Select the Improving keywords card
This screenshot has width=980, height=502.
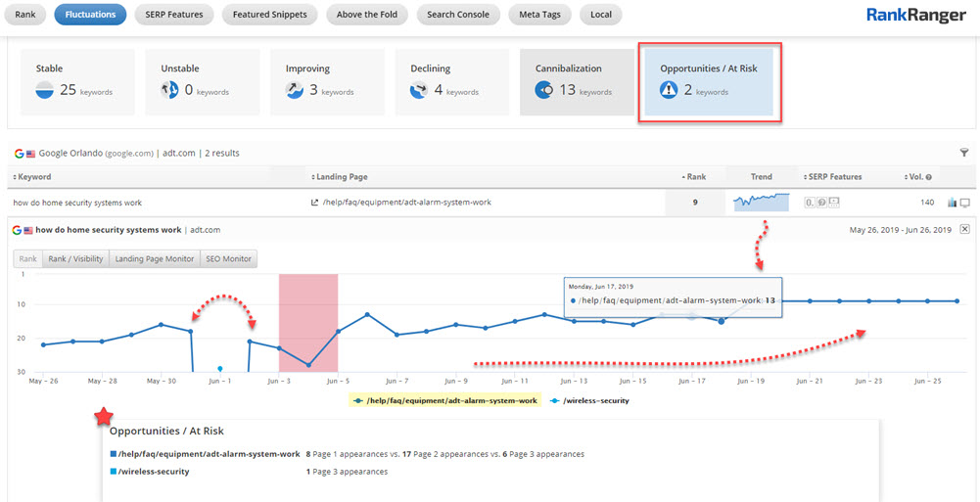click(x=328, y=82)
